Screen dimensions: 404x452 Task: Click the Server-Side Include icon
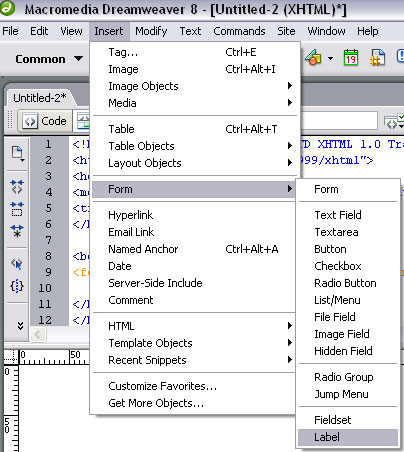(x=377, y=58)
